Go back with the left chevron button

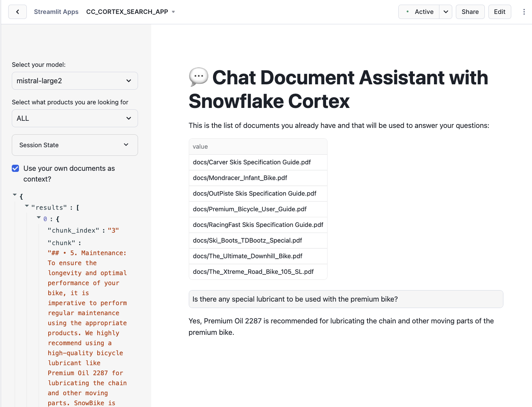click(18, 12)
